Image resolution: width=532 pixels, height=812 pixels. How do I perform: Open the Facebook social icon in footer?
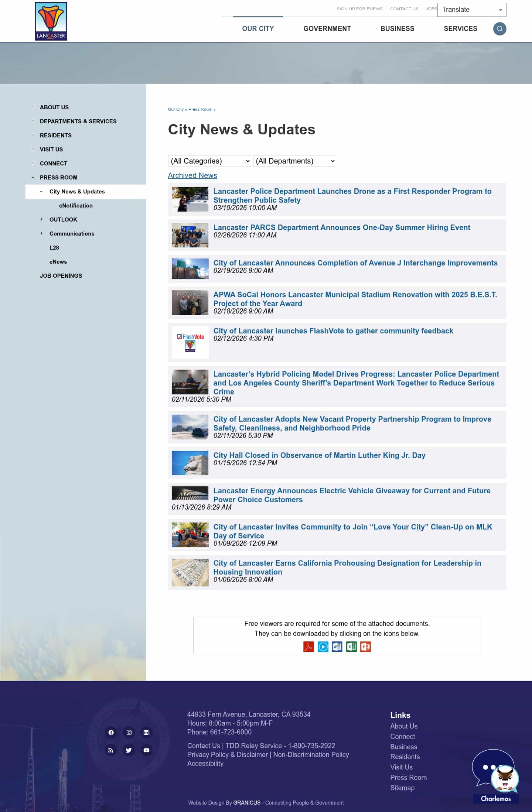click(111, 732)
